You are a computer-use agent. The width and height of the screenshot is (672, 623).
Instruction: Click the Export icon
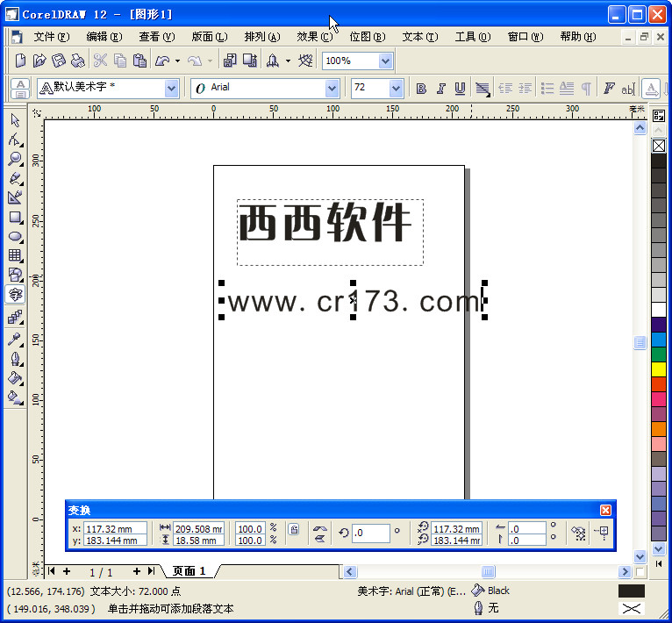tap(250, 61)
